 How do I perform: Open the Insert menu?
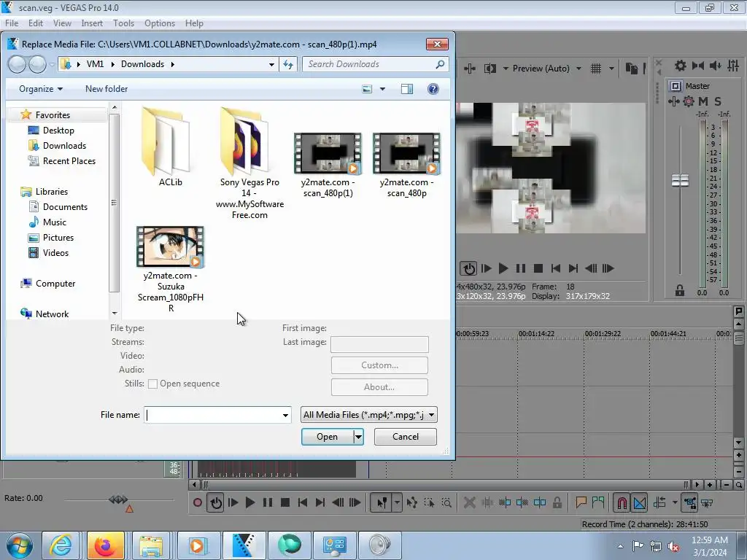point(92,23)
